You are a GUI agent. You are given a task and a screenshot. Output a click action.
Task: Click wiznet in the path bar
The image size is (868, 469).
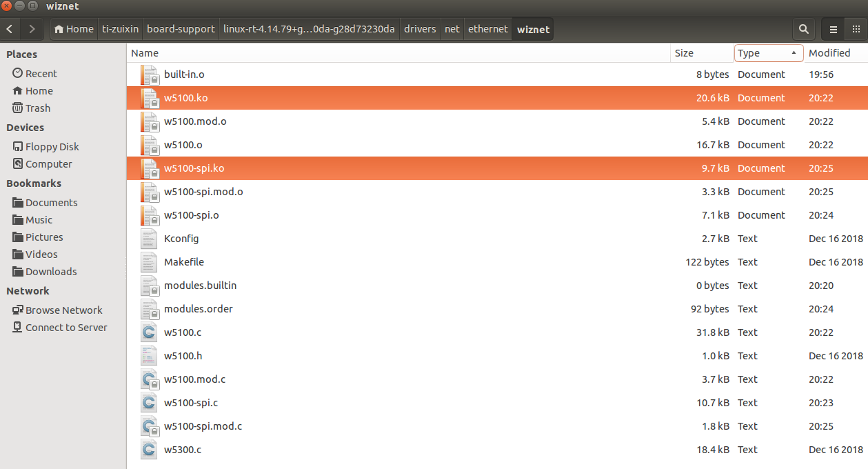coord(532,29)
